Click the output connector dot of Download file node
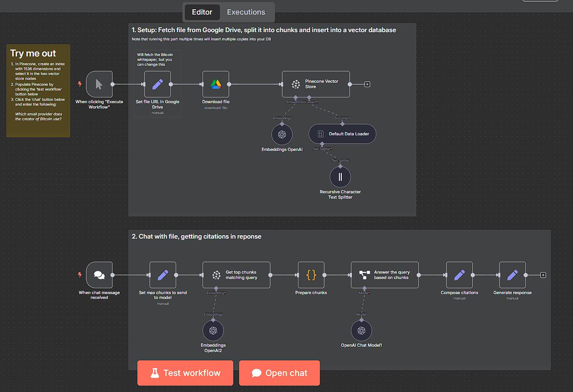The height and width of the screenshot is (392, 573). (229, 84)
